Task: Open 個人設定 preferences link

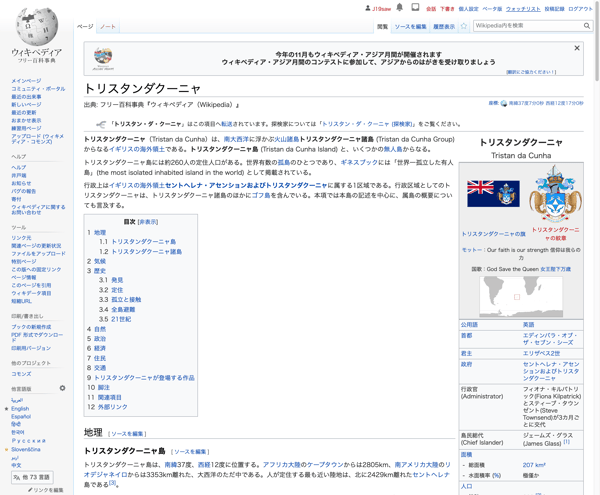Action: tap(468, 8)
